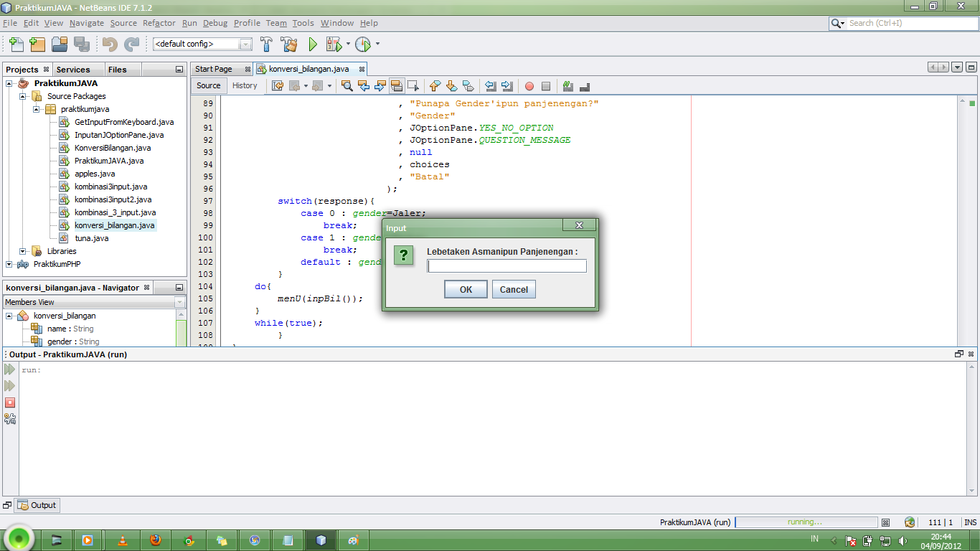Screen dimensions: 980x551
Task: Click the name input field in the dialog
Action: [507, 266]
